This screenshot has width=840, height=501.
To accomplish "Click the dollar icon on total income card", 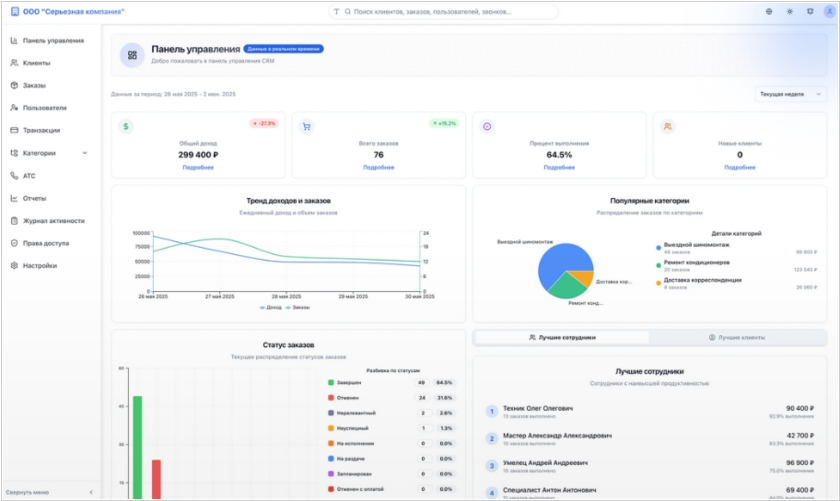I will tap(126, 127).
